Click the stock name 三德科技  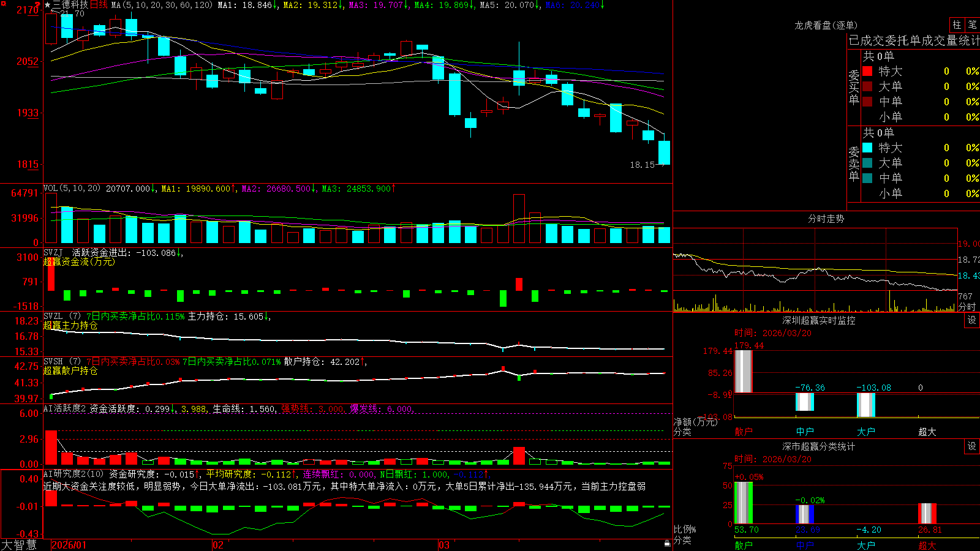pyautogui.click(x=70, y=5)
